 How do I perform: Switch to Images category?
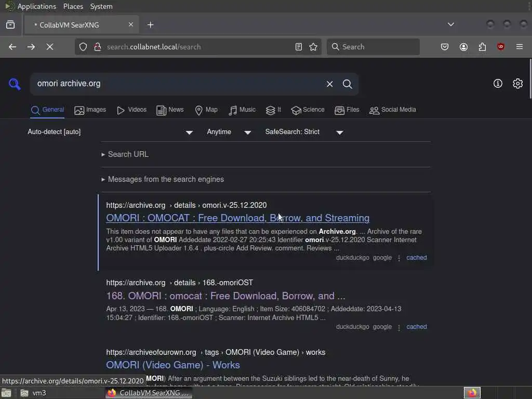pos(90,110)
